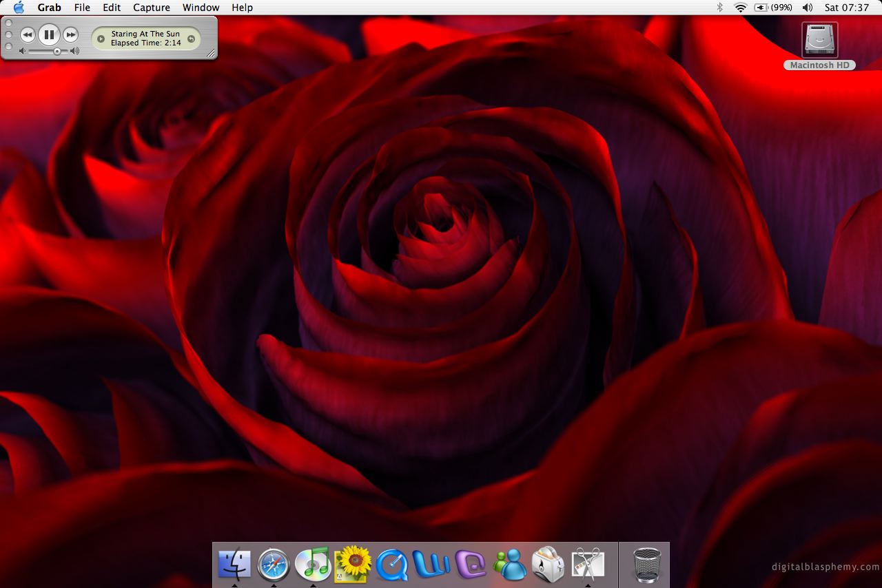Open the sunflower Photoshop Elements Dock icon
This screenshot has height=588, width=882.
(x=353, y=565)
